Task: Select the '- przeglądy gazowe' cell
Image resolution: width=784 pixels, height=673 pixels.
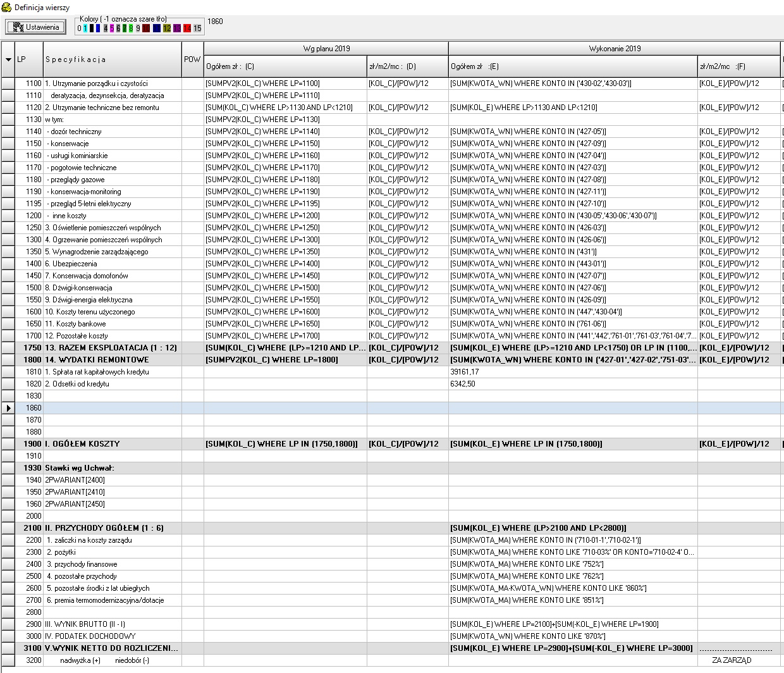Action: (x=113, y=180)
